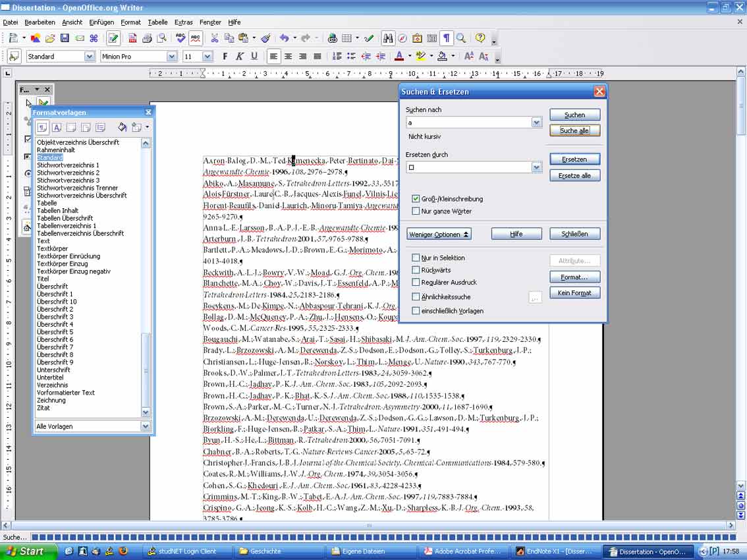
Task: Click the Kein Format button
Action: [x=574, y=293]
